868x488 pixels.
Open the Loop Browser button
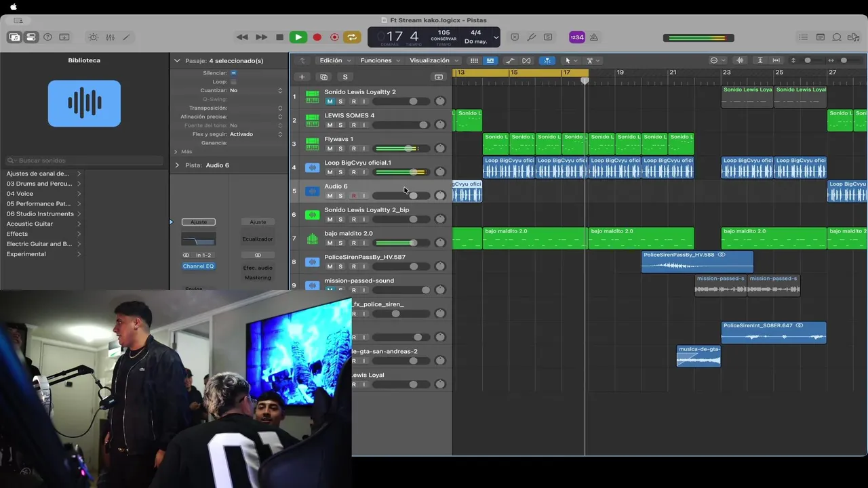(837, 37)
